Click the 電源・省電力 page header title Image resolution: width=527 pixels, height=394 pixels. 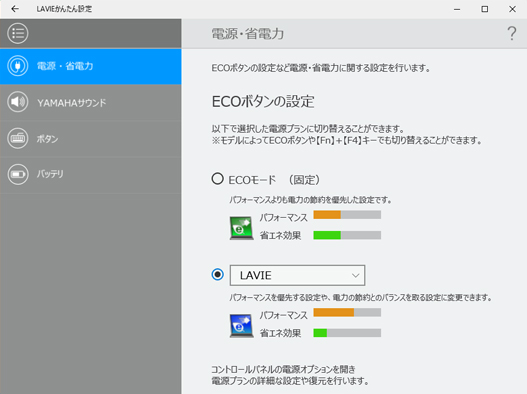click(248, 34)
